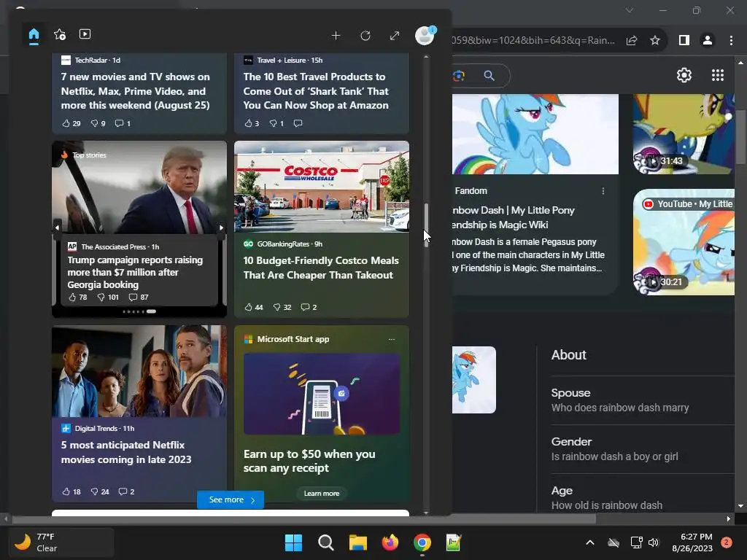This screenshot has width=747, height=560.
Task: Open the Windows Start menu
Action: pyautogui.click(x=293, y=542)
